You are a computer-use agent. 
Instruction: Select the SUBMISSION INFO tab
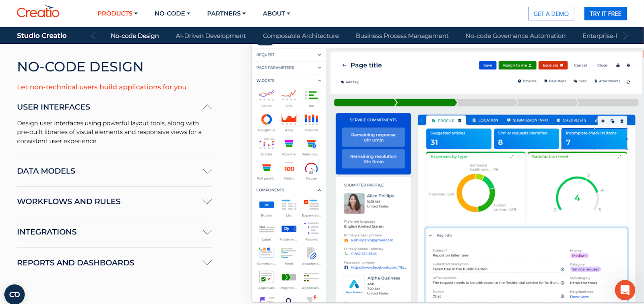click(x=527, y=120)
